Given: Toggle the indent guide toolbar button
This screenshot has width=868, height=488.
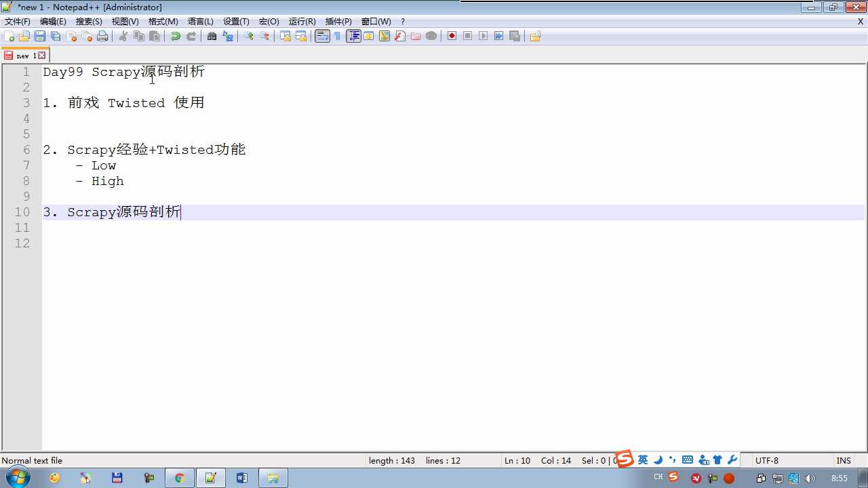Looking at the screenshot, I should 353,37.
